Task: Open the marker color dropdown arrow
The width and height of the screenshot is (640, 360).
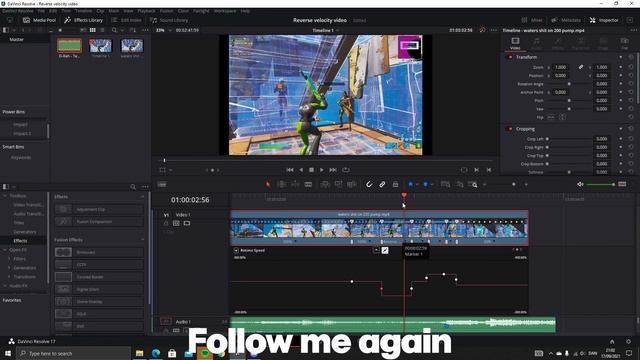Action: [x=431, y=184]
